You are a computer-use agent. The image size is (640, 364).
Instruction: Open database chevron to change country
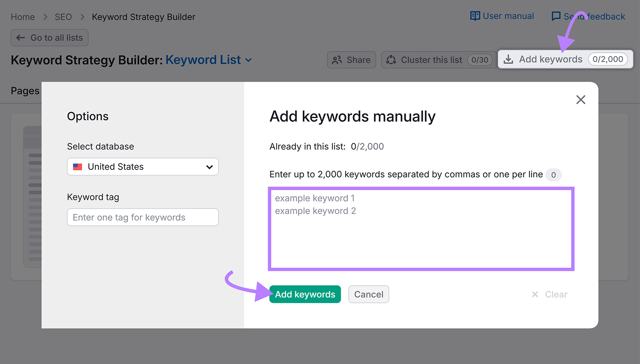point(210,167)
